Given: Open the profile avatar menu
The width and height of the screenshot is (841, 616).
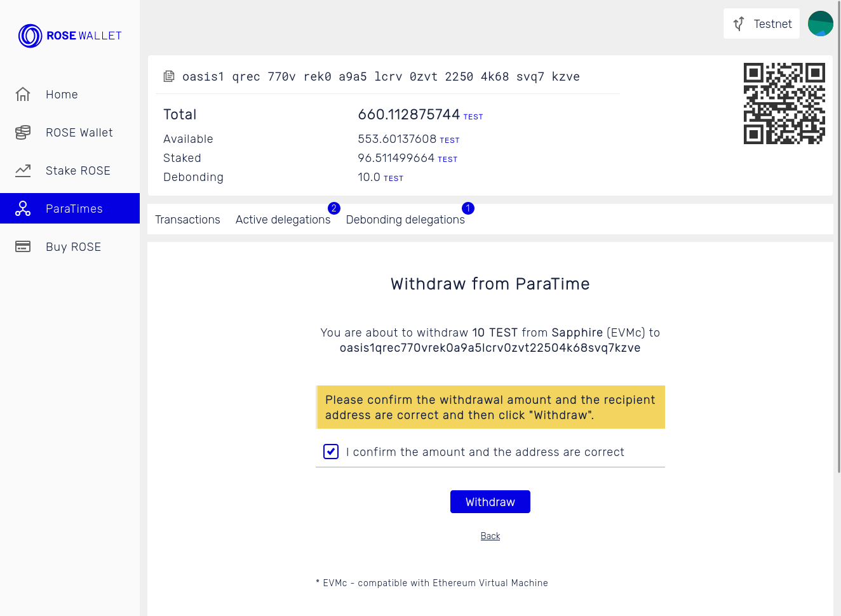Looking at the screenshot, I should [x=820, y=23].
